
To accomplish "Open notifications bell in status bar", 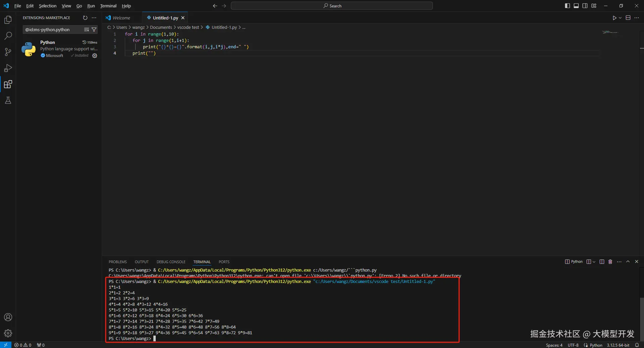I will click(x=637, y=345).
